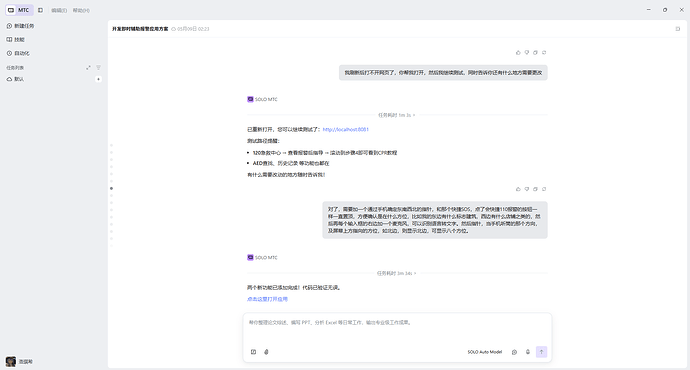Click the round icon left of the microphone
Viewport: 690px width, 370px height.
[x=514, y=352]
